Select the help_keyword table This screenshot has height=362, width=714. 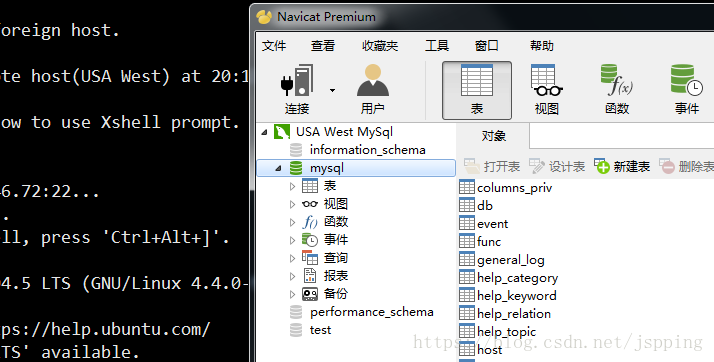pos(517,296)
